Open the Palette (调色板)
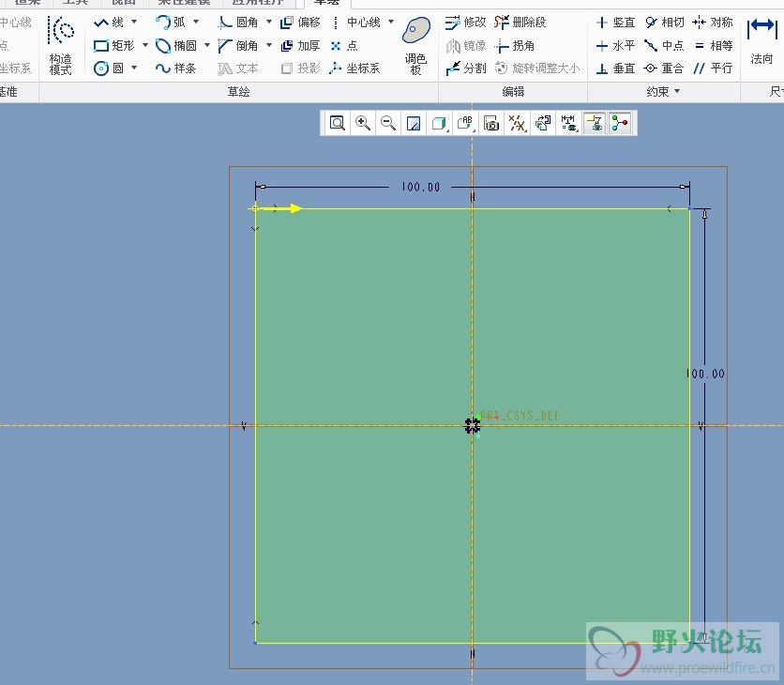The height and width of the screenshot is (685, 784). click(416, 45)
